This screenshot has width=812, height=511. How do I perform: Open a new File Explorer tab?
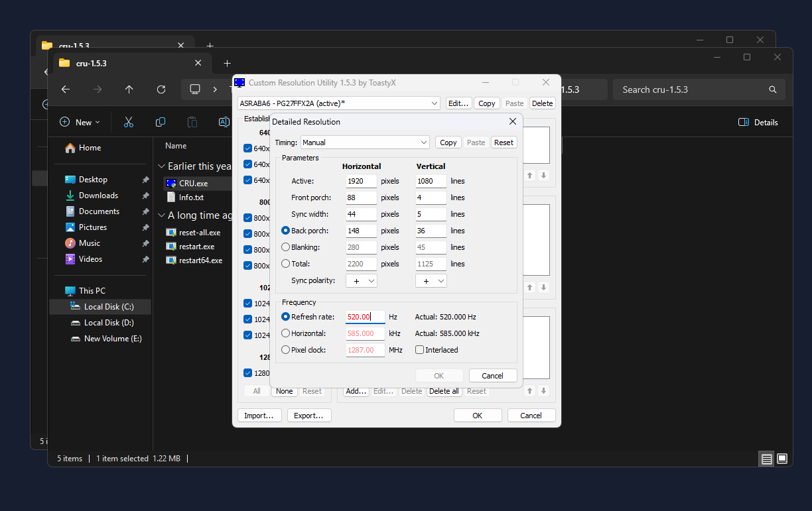[227, 63]
